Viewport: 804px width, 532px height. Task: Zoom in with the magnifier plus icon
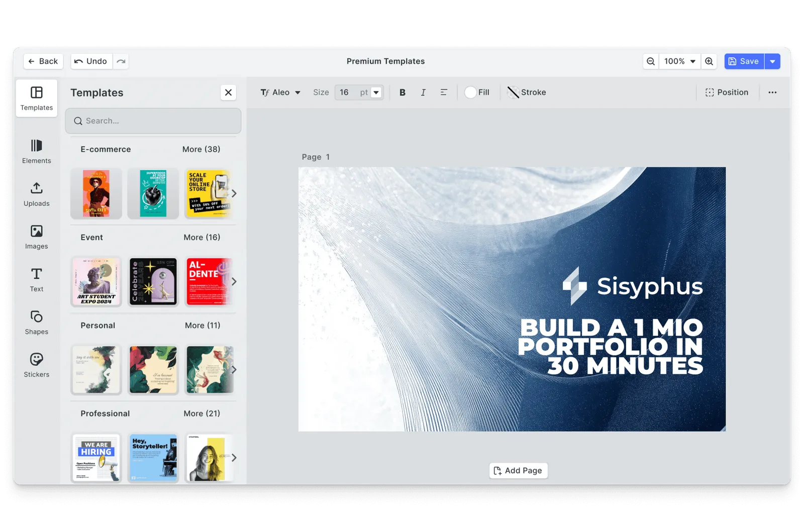709,61
